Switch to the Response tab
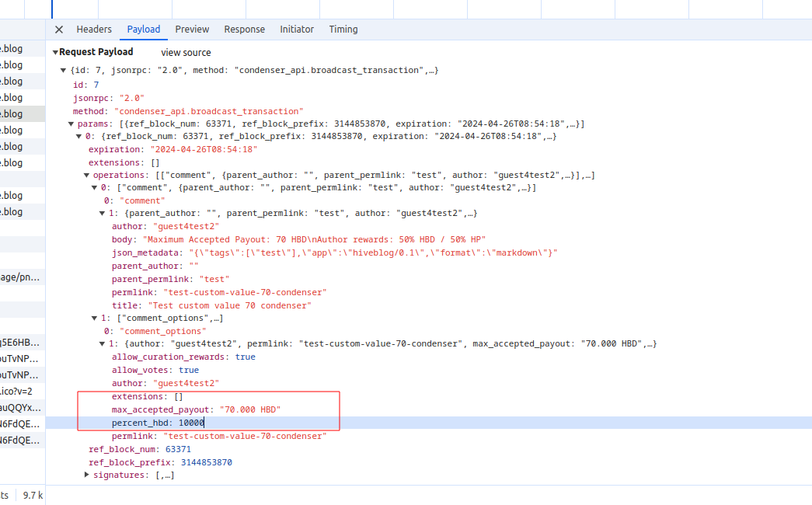The width and height of the screenshot is (812, 505). tap(244, 30)
